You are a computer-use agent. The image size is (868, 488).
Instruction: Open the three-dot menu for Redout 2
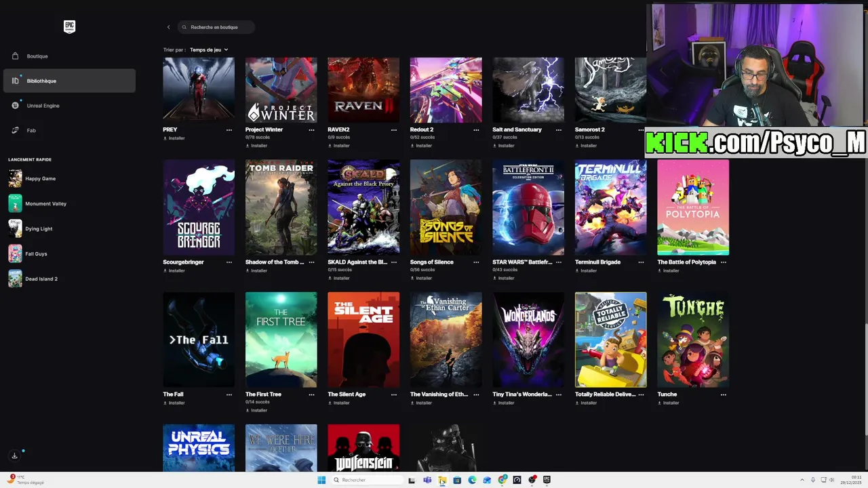pyautogui.click(x=476, y=129)
